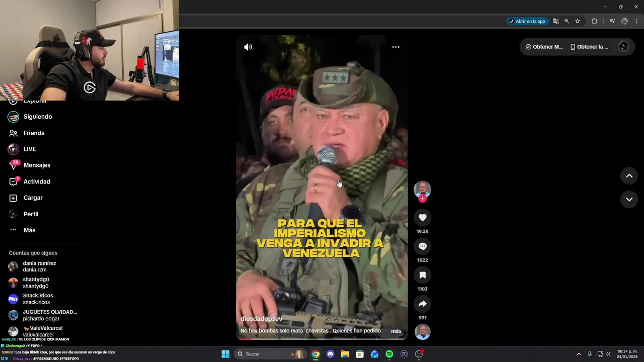Open the diosdadopsuv username link
This screenshot has height=362, width=644.
(x=261, y=319)
